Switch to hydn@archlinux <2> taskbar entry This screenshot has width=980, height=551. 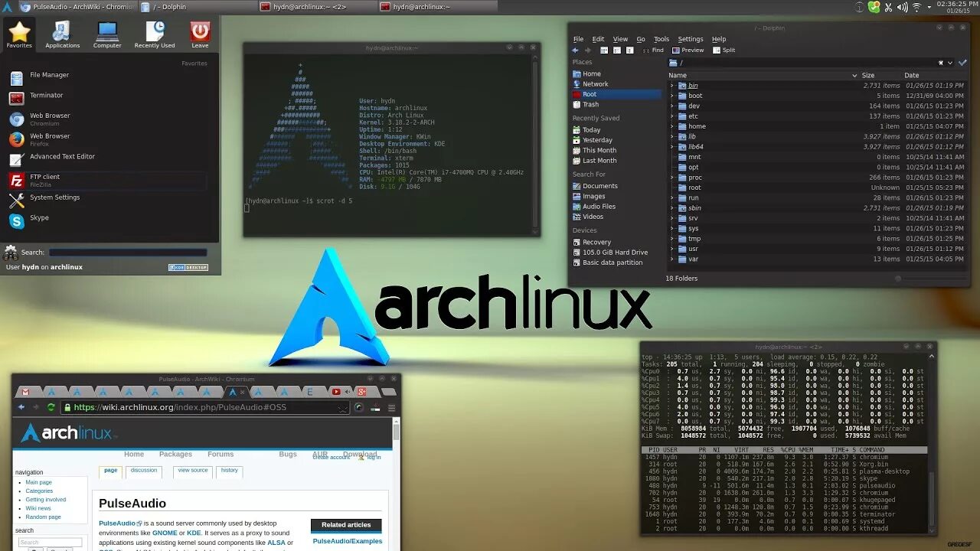point(317,7)
